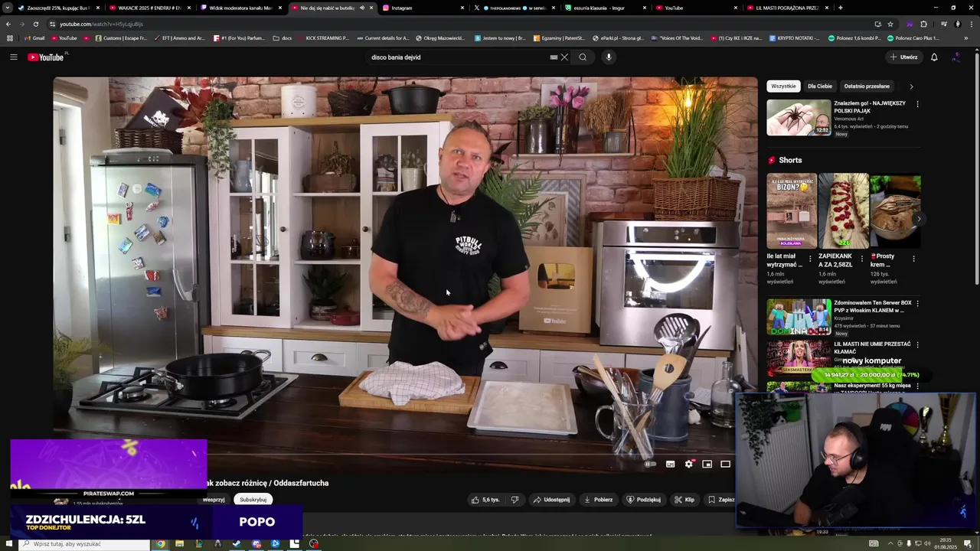The width and height of the screenshot is (980, 551).
Task: Click the Windows taskbar search box
Action: tap(83, 543)
